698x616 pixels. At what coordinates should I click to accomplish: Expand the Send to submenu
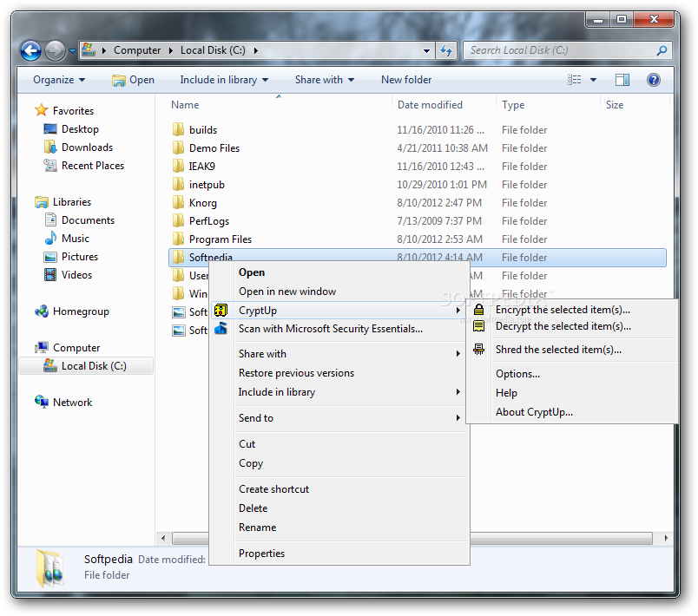tap(339, 418)
